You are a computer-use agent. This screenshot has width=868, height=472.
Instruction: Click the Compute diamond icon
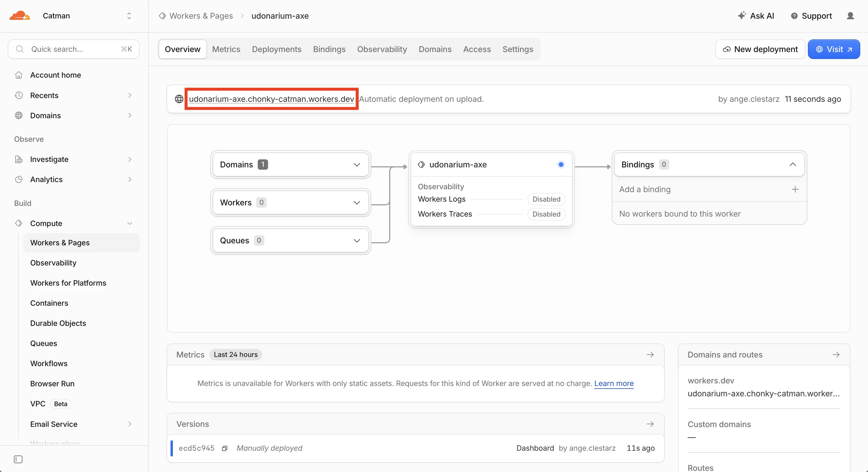coord(19,223)
